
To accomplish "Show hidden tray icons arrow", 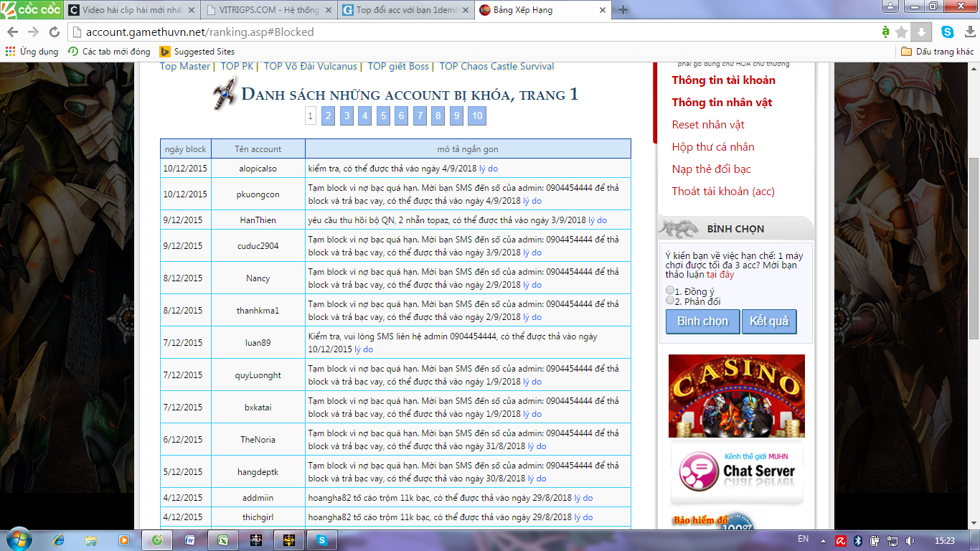I will (x=824, y=540).
